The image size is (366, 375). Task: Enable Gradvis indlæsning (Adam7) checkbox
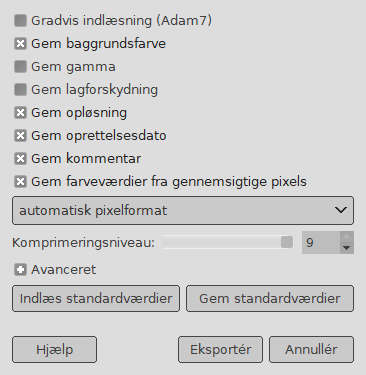click(x=20, y=21)
